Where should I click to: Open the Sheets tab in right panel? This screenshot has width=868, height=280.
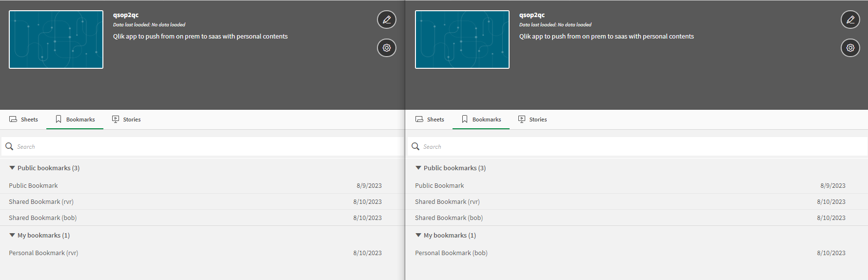[x=430, y=120]
